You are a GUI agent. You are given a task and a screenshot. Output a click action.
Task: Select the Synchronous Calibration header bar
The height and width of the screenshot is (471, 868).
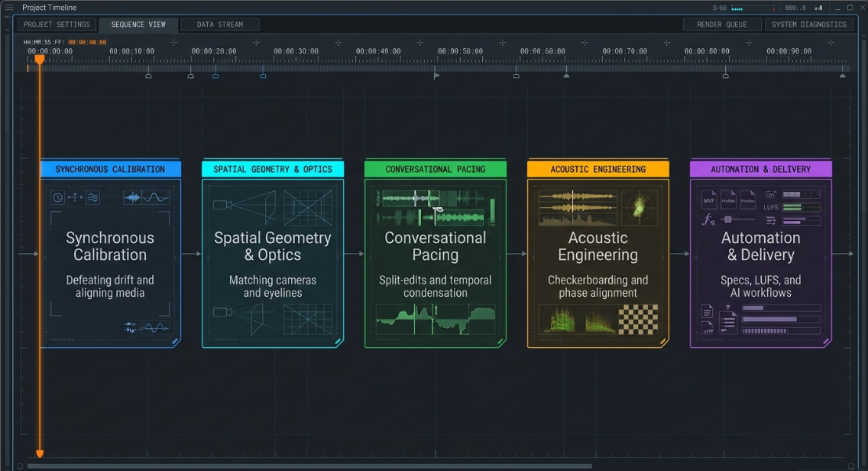click(x=110, y=169)
